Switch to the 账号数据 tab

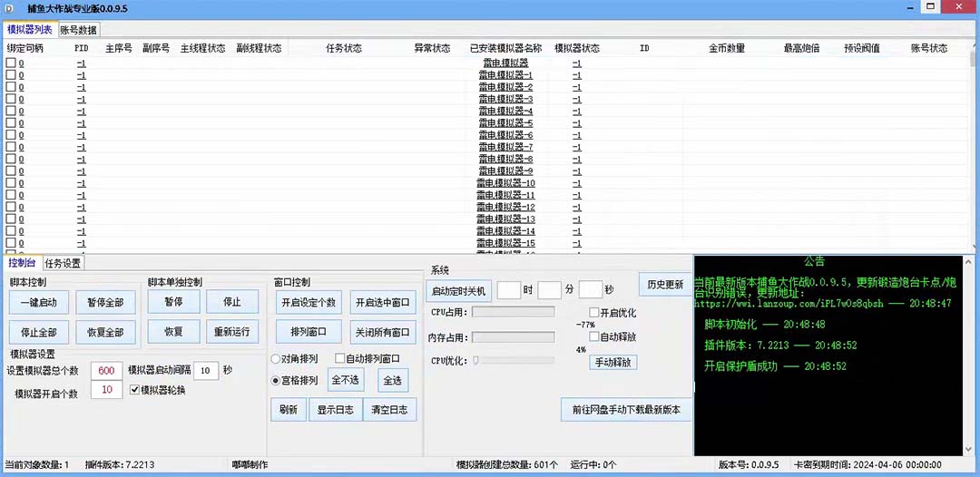coord(79,30)
